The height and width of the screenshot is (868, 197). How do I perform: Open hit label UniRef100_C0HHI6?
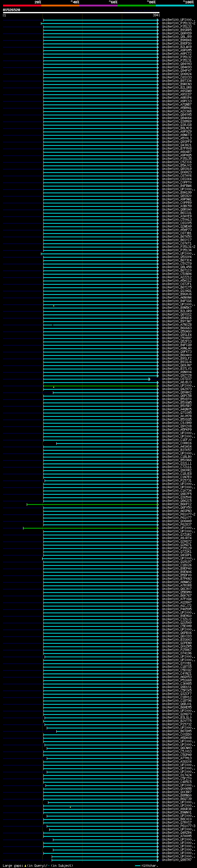177,443
